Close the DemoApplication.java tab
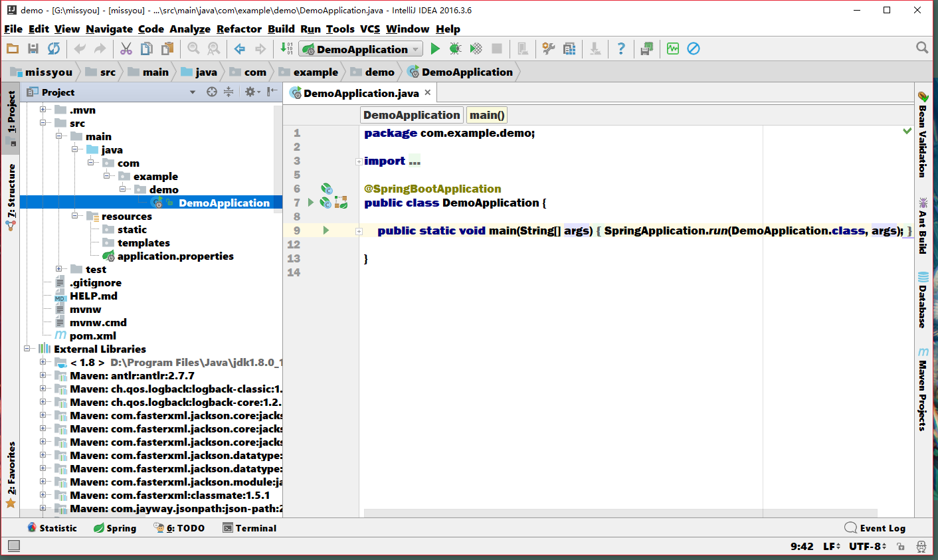 428,92
